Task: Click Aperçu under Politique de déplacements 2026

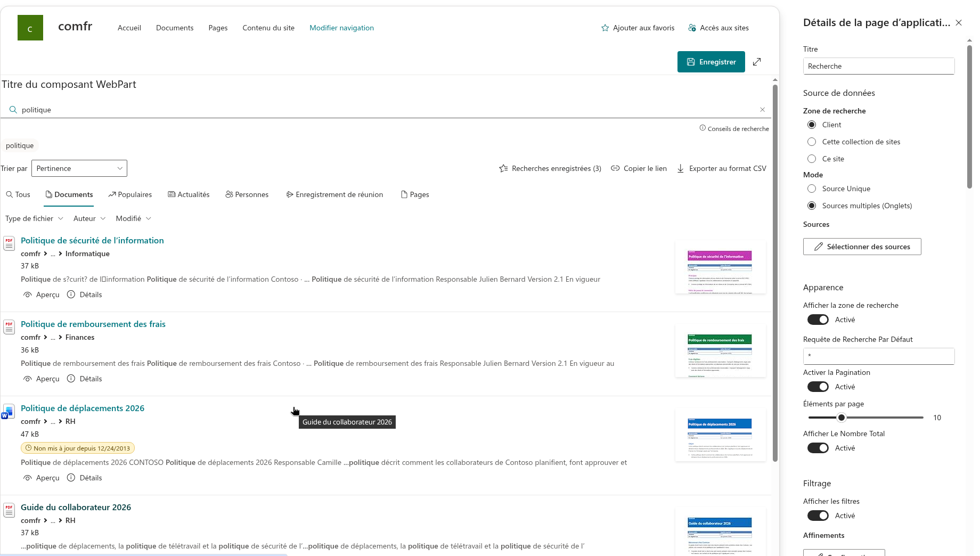Action: click(x=42, y=478)
